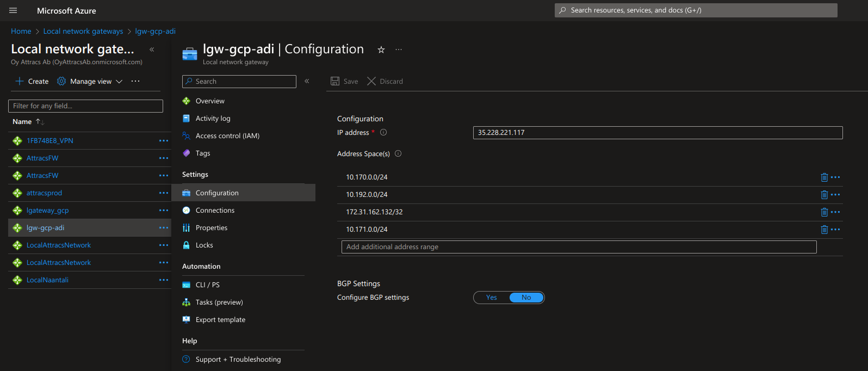The width and height of the screenshot is (868, 371).
Task: Delete the 10.171.0.0/24 address range
Action: click(824, 230)
